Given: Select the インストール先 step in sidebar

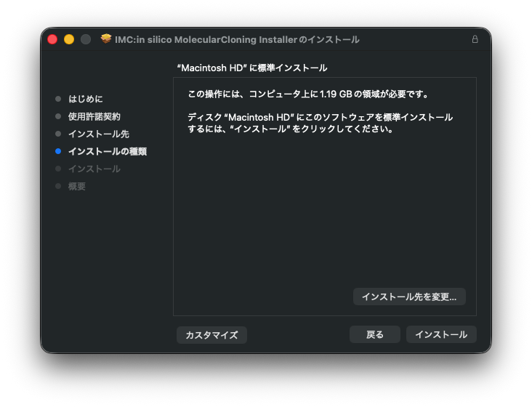Looking at the screenshot, I should (99, 134).
